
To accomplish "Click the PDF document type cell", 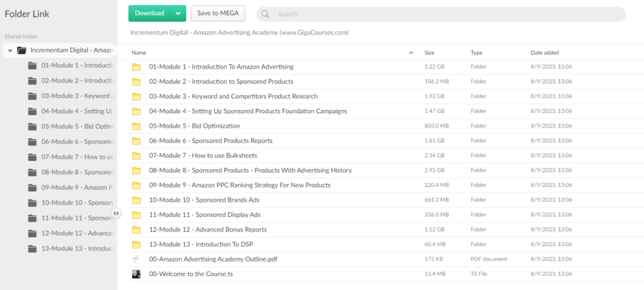I will click(489, 259).
